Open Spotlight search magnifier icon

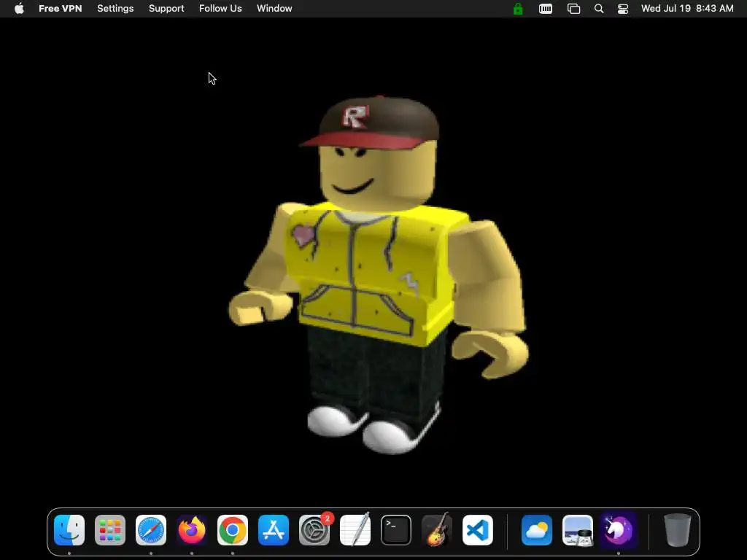click(x=599, y=9)
